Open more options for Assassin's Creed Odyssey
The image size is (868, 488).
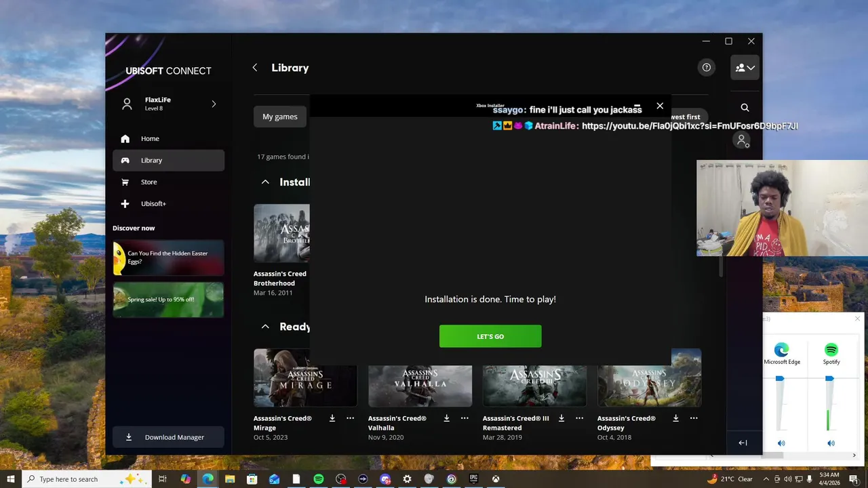point(694,418)
